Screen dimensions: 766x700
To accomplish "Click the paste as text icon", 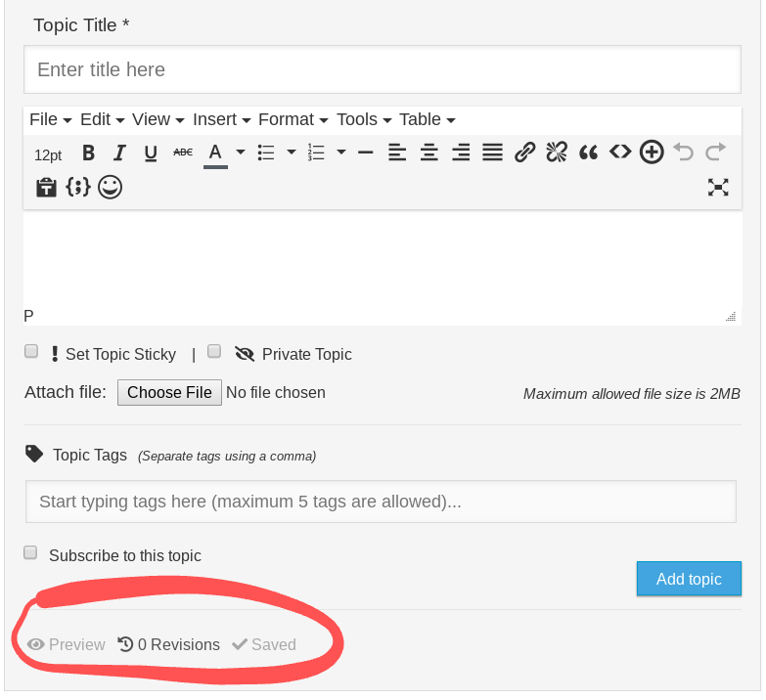I will [x=45, y=188].
